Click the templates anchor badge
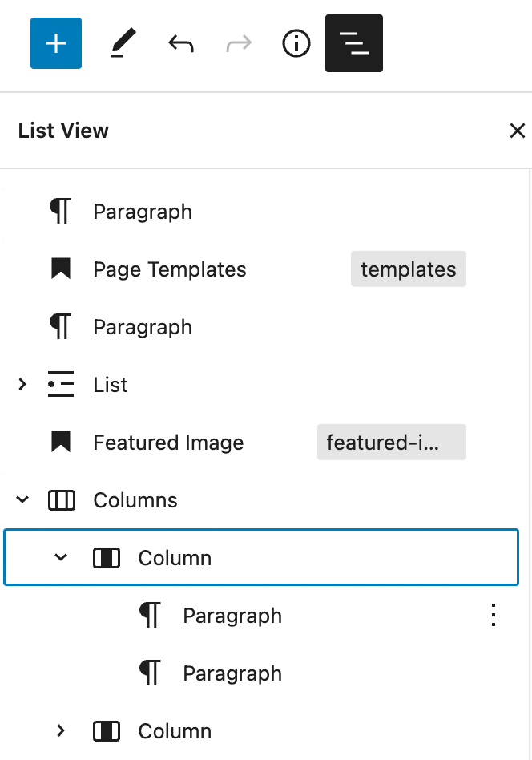The image size is (532, 760). (408, 269)
